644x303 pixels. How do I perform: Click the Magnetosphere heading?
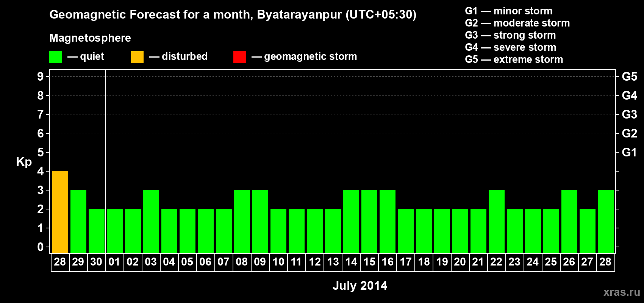click(x=90, y=38)
